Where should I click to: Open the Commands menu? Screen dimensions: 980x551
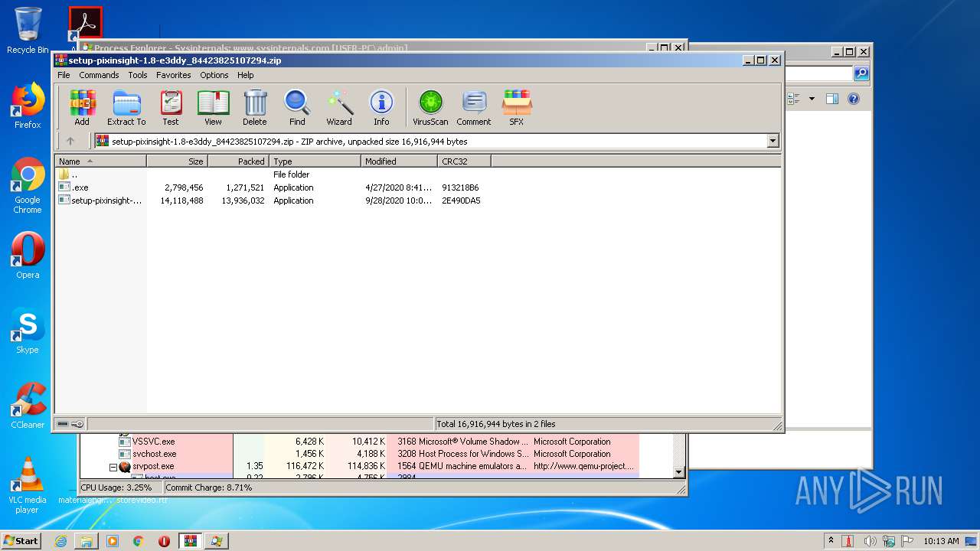point(99,75)
